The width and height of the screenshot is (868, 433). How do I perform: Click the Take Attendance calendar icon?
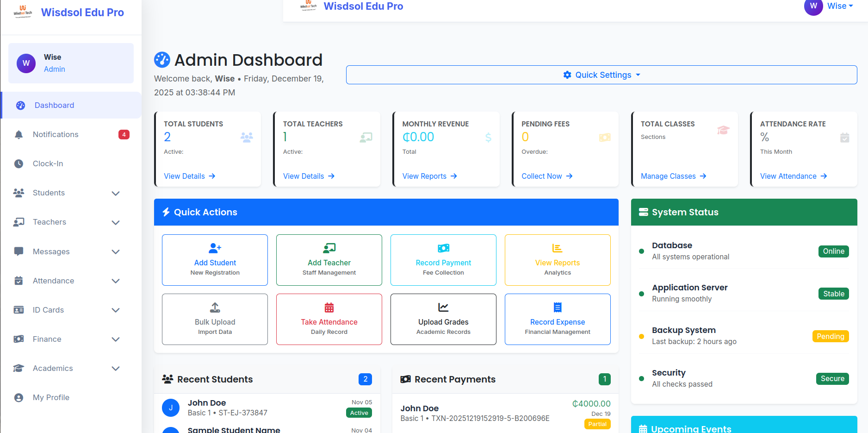pos(329,307)
